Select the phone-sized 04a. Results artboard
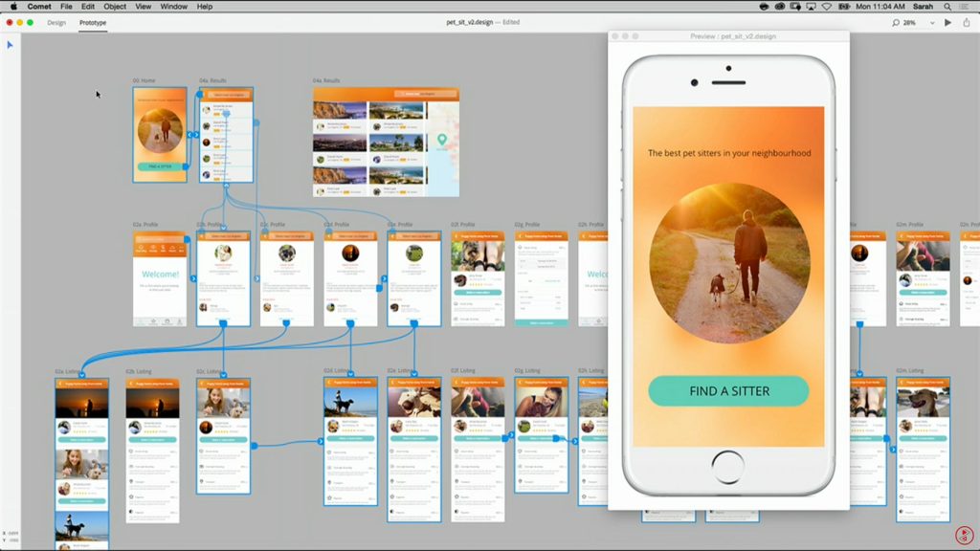Viewport: 980px width, 551px height. [x=226, y=135]
